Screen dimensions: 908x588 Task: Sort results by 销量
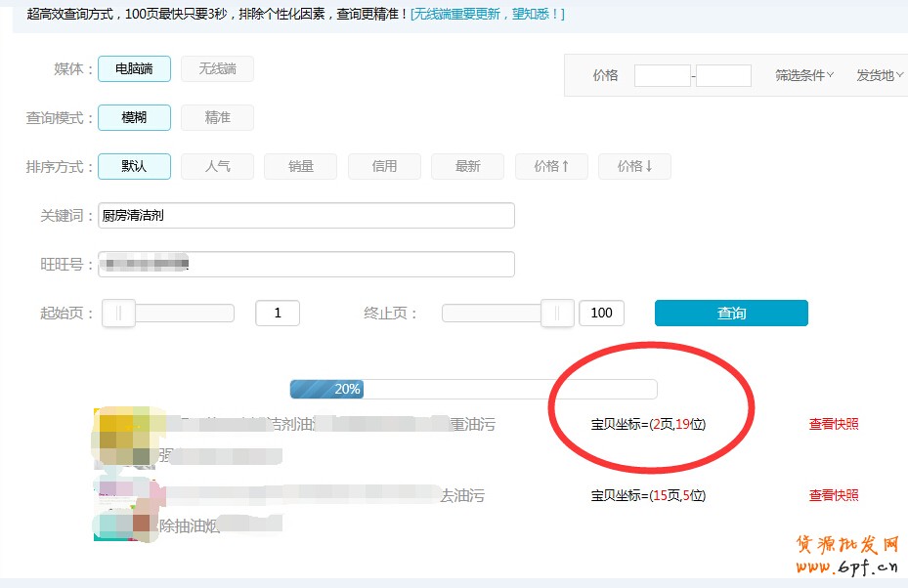coord(300,166)
